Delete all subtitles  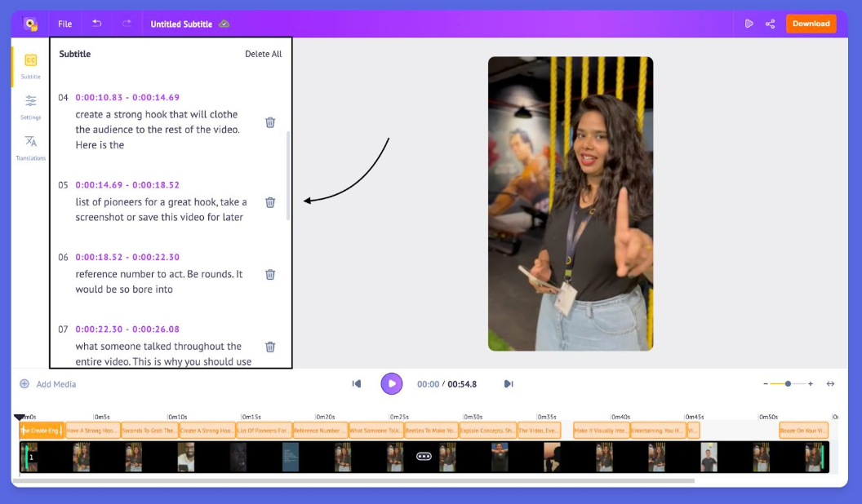click(264, 54)
